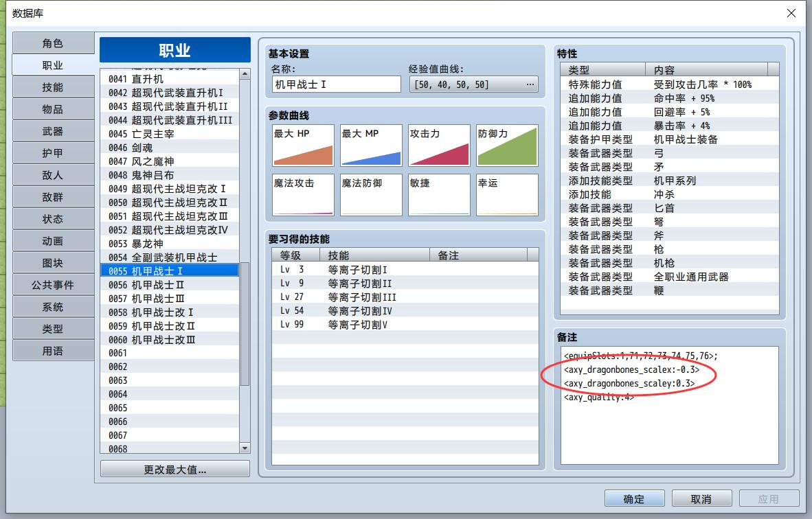Edit the 名称 field 机甲战士 I
The image size is (812, 519).
336,84
